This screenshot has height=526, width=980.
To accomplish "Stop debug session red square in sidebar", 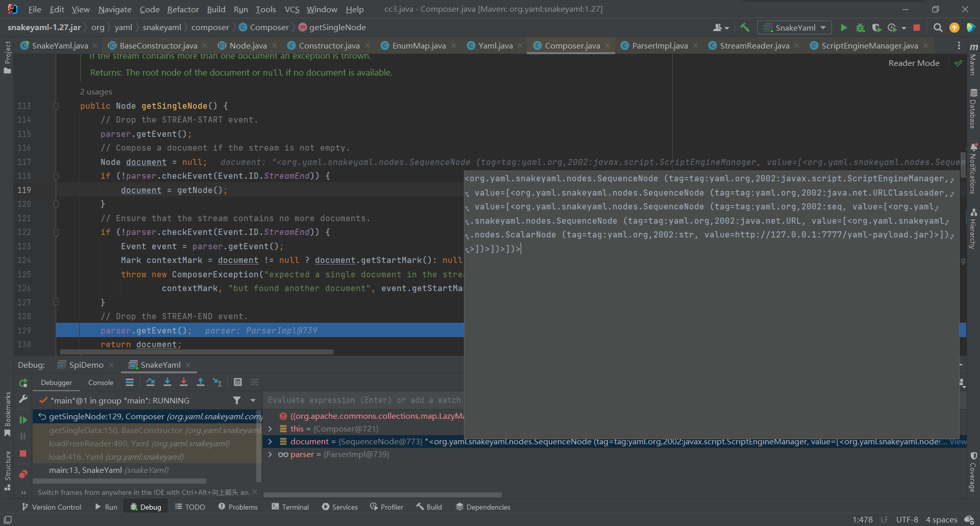I will [x=23, y=453].
